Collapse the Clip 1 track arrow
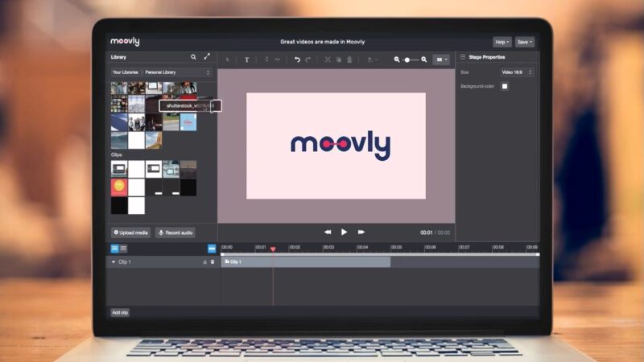Image resolution: width=644 pixels, height=362 pixels. click(x=114, y=262)
